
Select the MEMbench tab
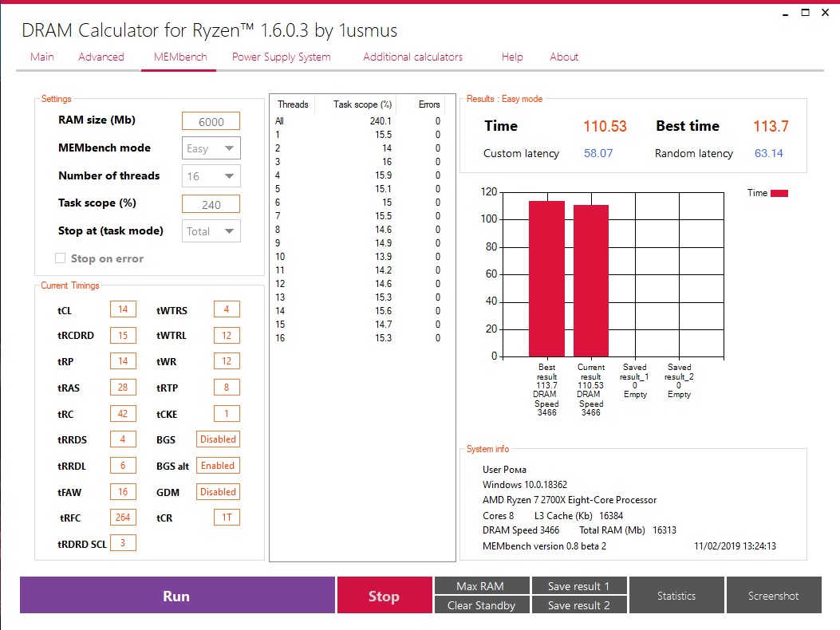180,57
